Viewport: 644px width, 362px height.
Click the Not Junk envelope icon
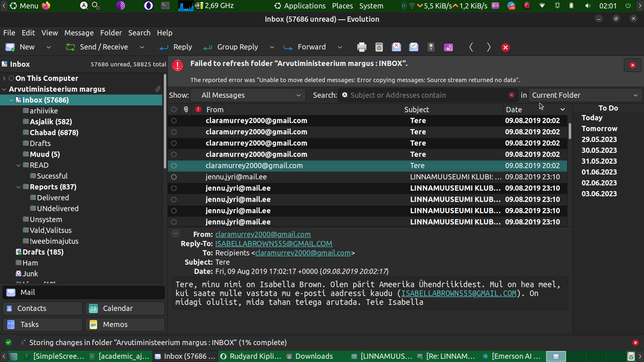tap(414, 47)
